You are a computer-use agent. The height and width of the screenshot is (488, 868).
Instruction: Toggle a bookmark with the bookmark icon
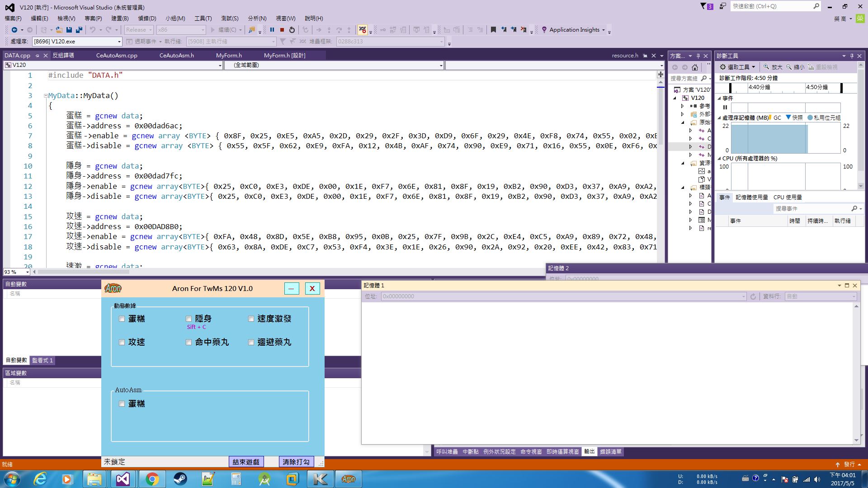pyautogui.click(x=493, y=30)
